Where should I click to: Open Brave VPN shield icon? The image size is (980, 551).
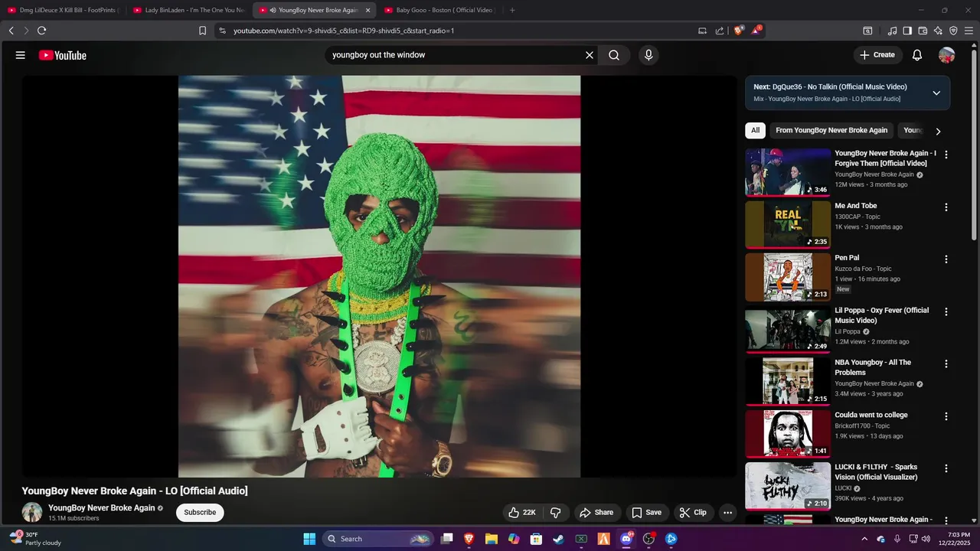point(953,31)
